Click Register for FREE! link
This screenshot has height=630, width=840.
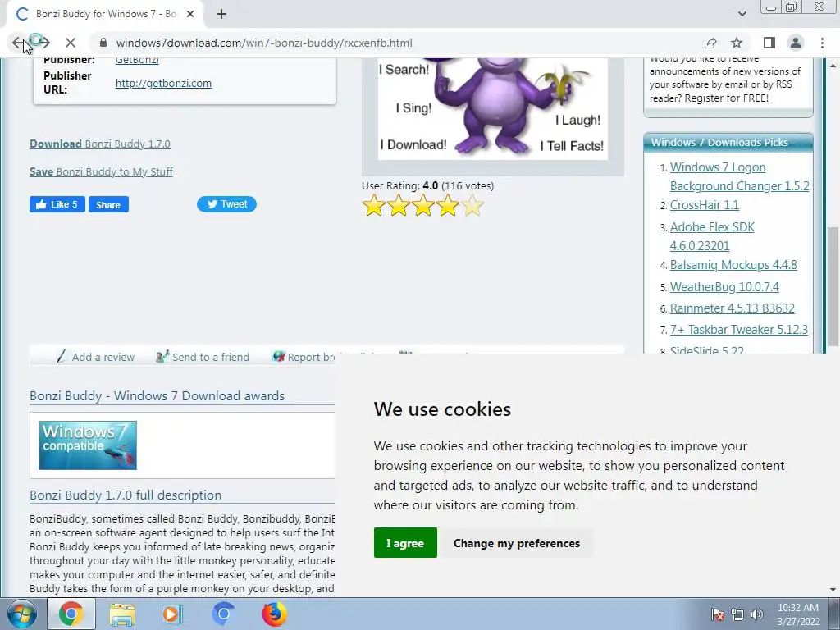point(727,98)
